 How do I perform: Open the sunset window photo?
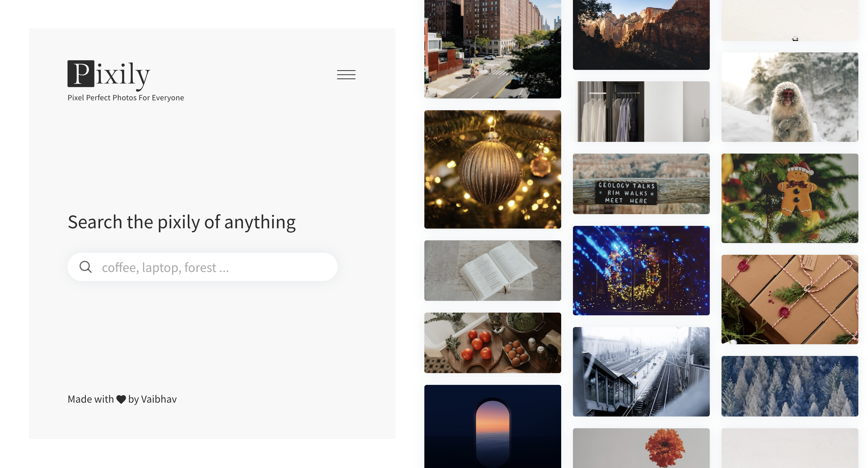pyautogui.click(x=493, y=426)
